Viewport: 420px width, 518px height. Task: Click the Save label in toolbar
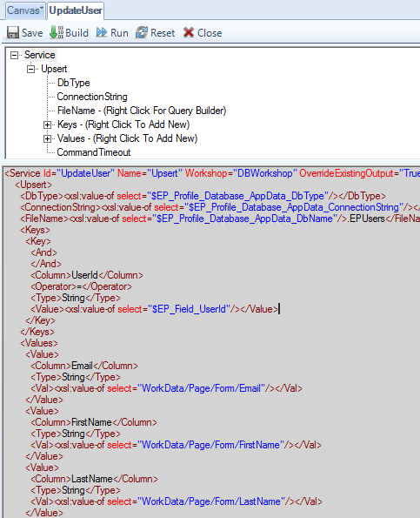click(x=32, y=33)
